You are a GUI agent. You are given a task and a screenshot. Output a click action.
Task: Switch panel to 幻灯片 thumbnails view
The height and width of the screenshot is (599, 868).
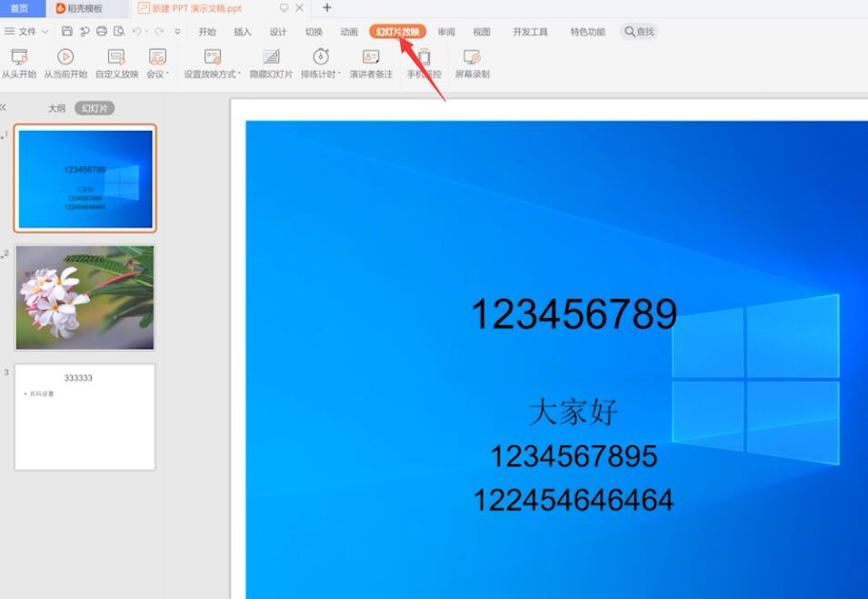pyautogui.click(x=95, y=108)
